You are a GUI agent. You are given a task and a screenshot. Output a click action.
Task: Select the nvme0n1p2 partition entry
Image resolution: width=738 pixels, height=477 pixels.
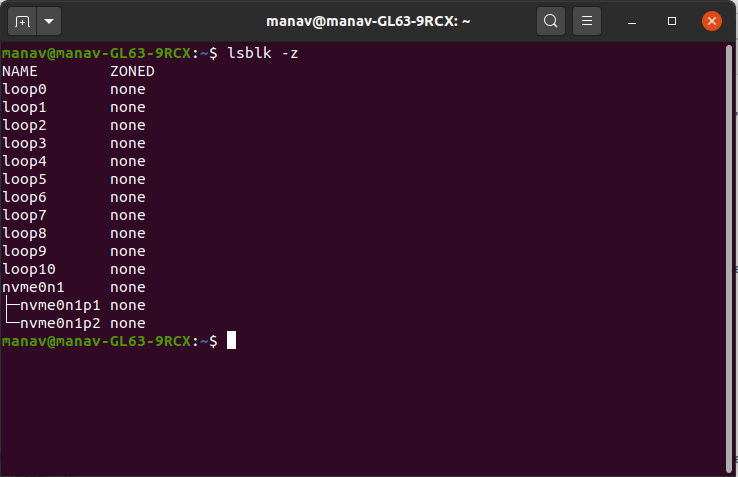(60, 323)
